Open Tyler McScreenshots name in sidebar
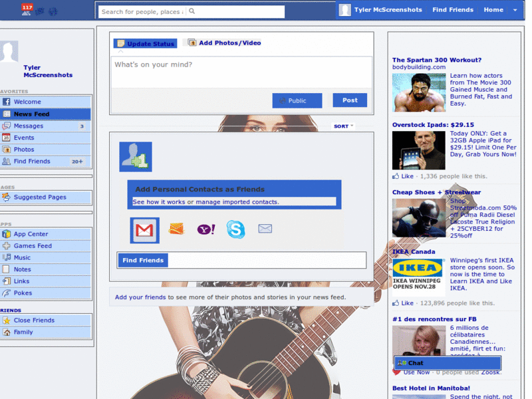 [x=48, y=71]
